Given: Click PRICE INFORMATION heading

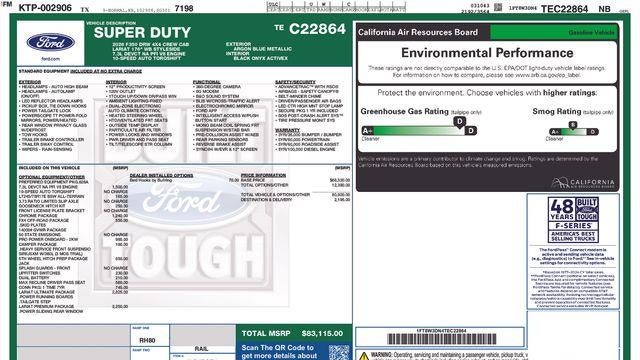Looking at the screenshot, I should coord(263,176).
